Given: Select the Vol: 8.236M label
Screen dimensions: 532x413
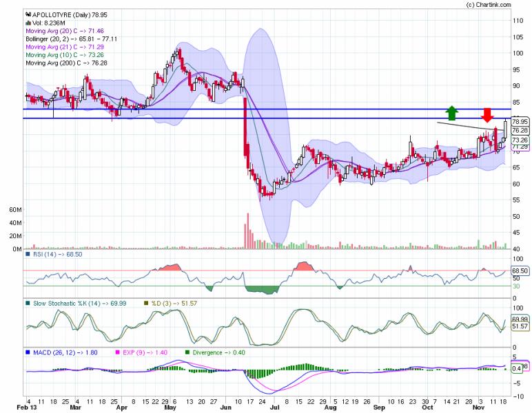Looking at the screenshot, I should pyautogui.click(x=48, y=23).
